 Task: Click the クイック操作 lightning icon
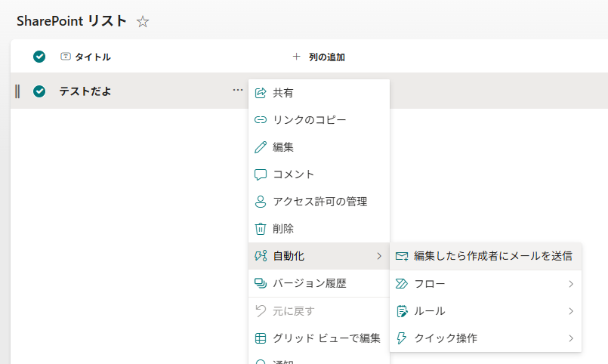[402, 338]
